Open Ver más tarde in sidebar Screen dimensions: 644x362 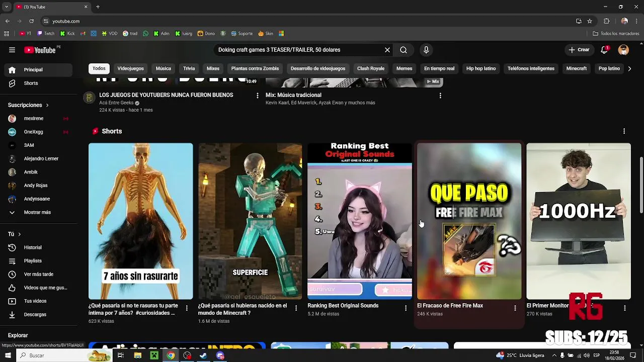(38, 275)
